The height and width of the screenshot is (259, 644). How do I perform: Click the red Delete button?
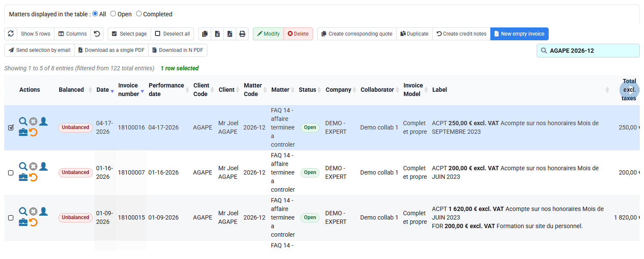point(298,34)
